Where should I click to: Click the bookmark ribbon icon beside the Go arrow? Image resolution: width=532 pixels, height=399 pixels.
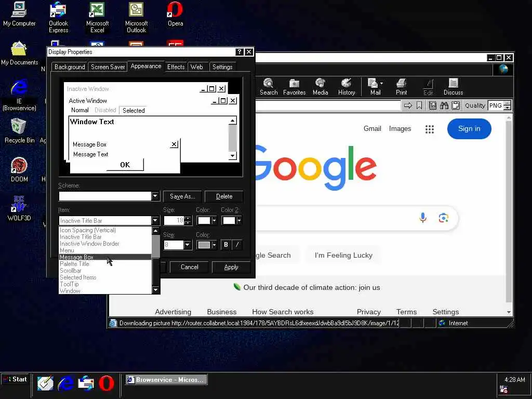click(x=419, y=105)
